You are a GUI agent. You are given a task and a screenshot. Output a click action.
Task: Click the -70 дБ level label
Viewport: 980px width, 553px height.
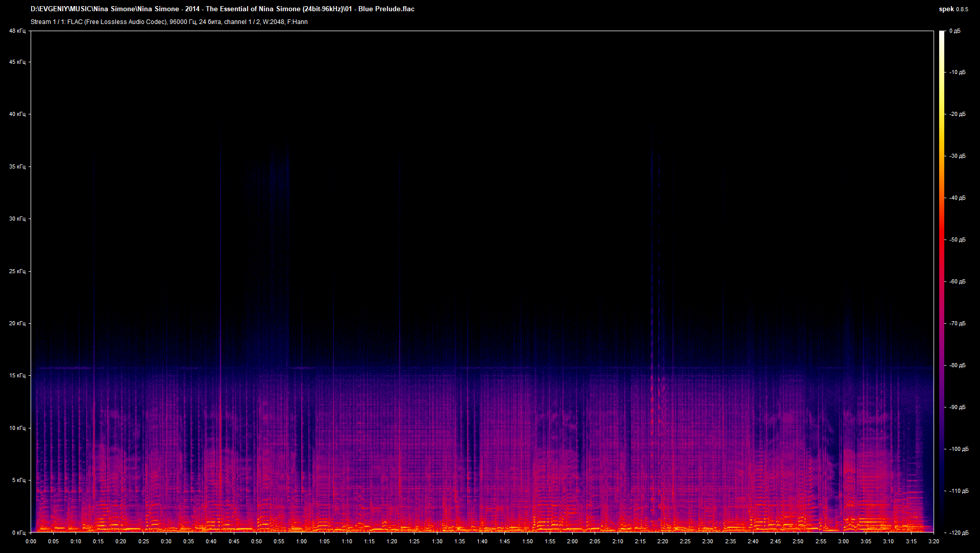click(x=958, y=324)
